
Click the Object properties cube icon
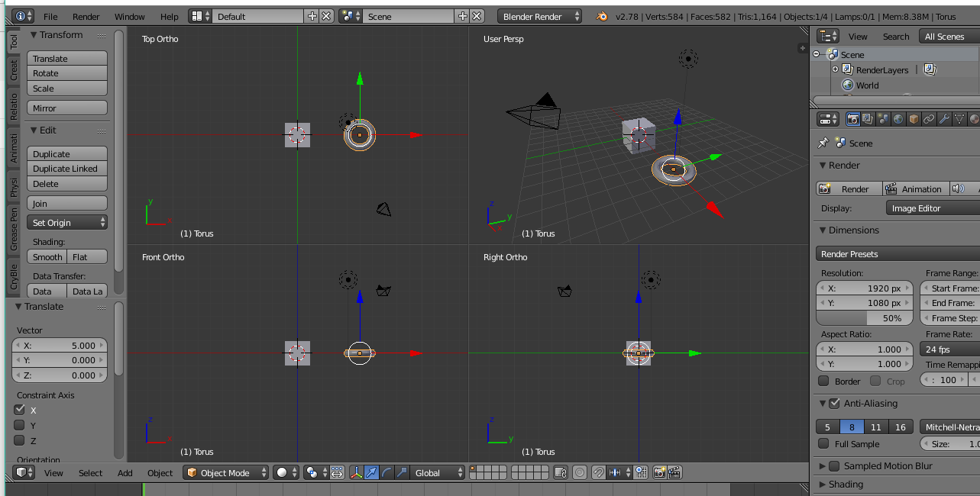pos(914,118)
